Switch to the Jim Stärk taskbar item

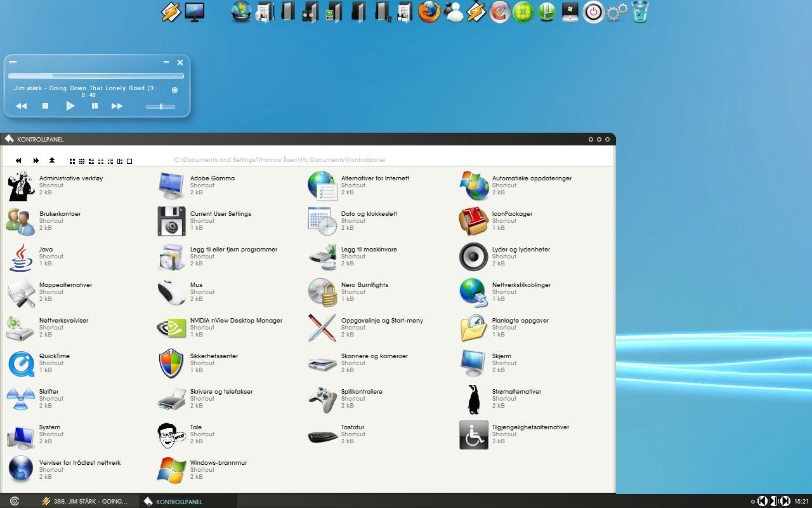click(84, 501)
